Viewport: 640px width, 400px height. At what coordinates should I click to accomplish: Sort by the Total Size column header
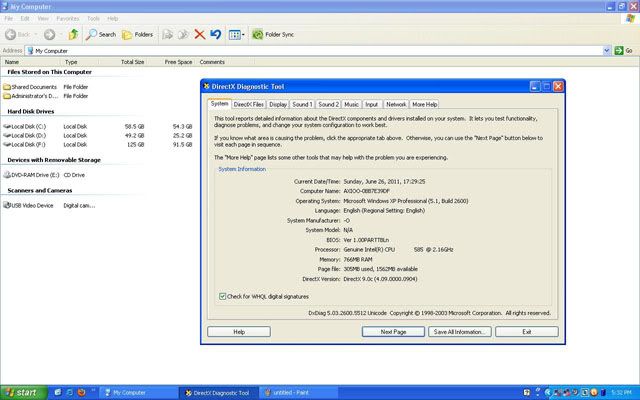click(x=123, y=62)
